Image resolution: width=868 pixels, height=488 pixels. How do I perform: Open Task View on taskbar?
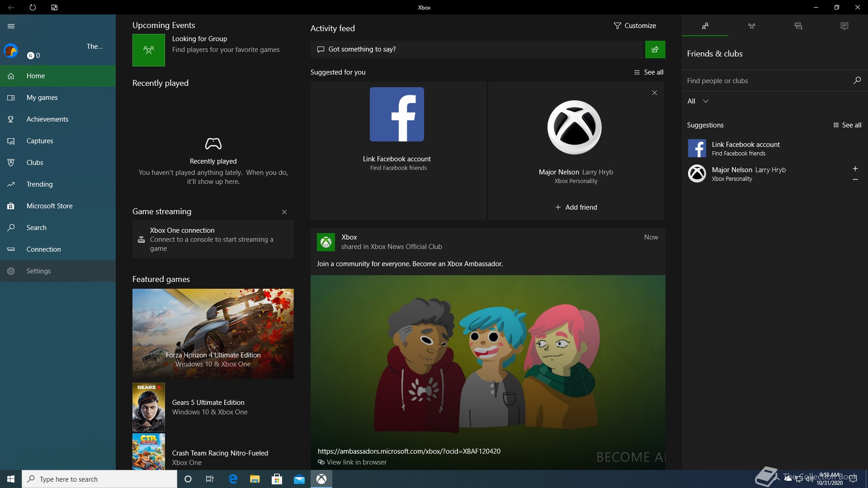210,479
